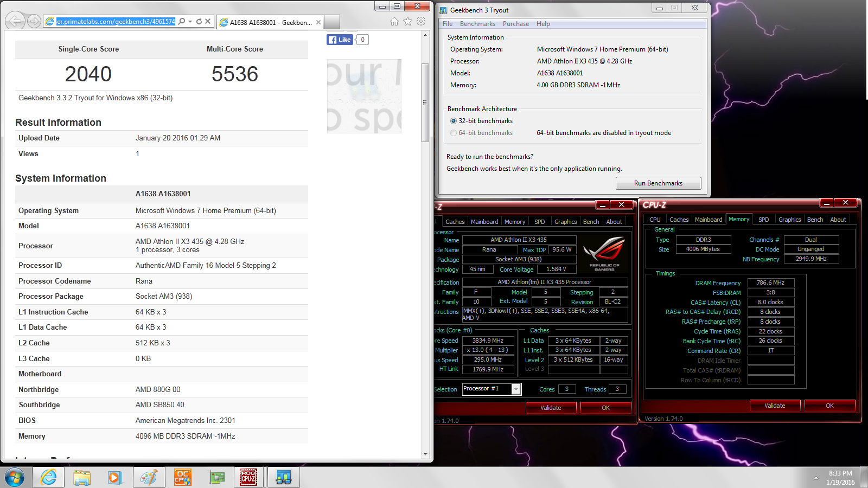The height and width of the screenshot is (488, 868).
Task: Open Internet Explorer Tools gear menu
Action: pos(421,21)
